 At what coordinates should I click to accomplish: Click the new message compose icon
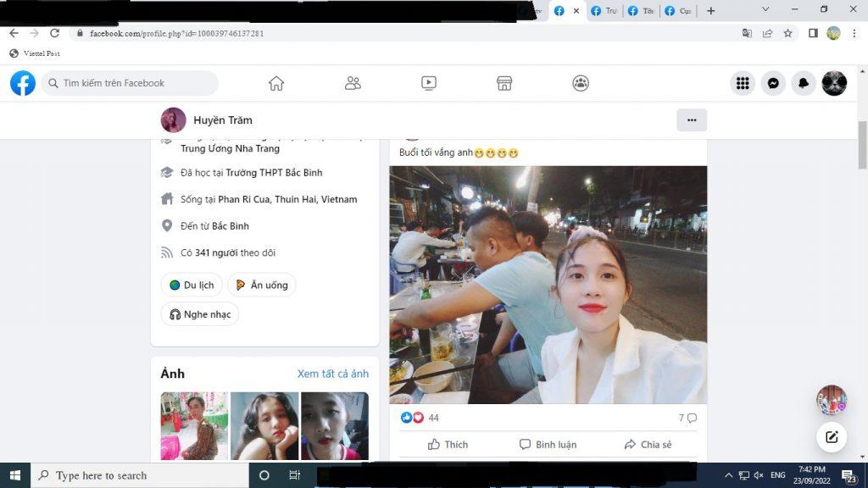[x=832, y=437]
